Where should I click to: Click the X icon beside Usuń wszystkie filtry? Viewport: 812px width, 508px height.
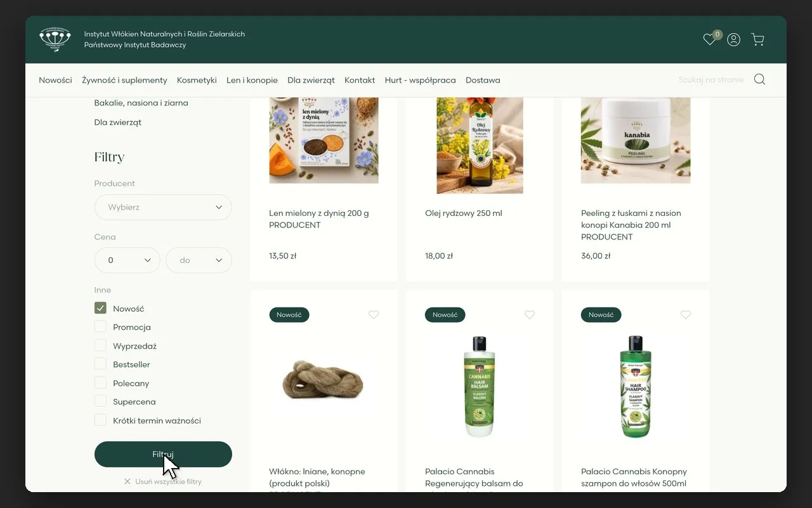[128, 482]
